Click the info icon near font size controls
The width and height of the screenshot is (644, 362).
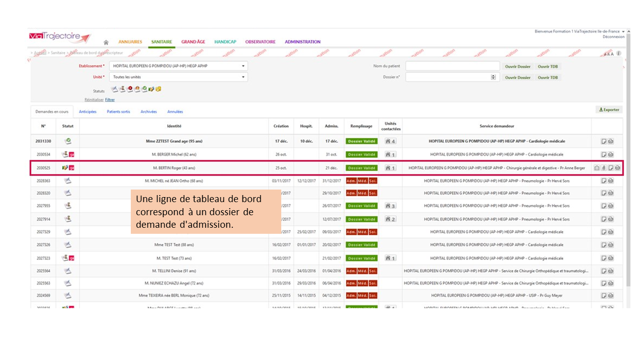618,53
